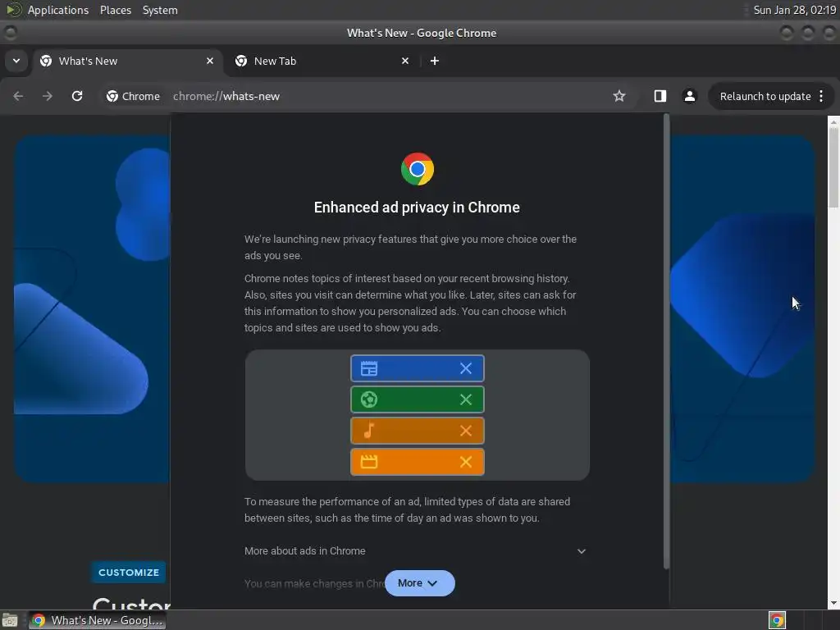Viewport: 840px width, 630px height.
Task: Click the show desktop icon in taskbar
Action: coord(10,620)
